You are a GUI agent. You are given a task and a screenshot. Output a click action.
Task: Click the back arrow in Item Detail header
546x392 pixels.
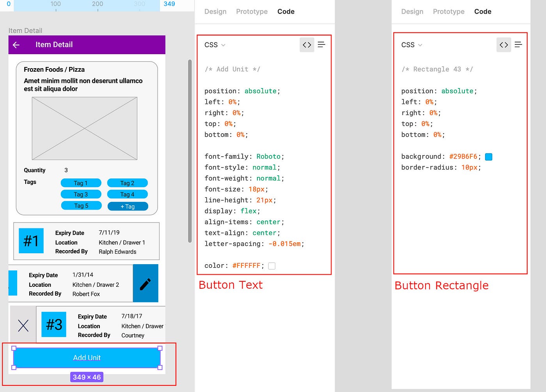click(16, 44)
